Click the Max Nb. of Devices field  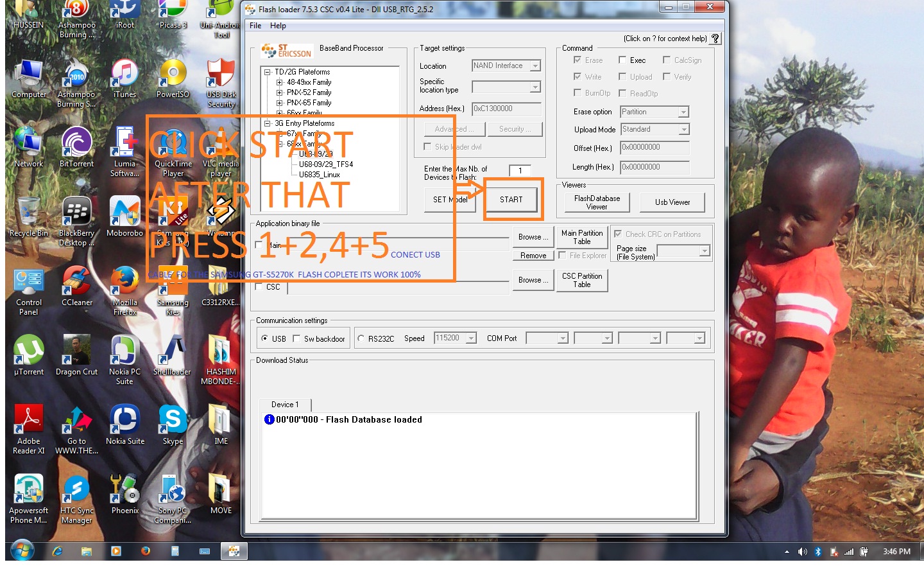[x=520, y=170]
